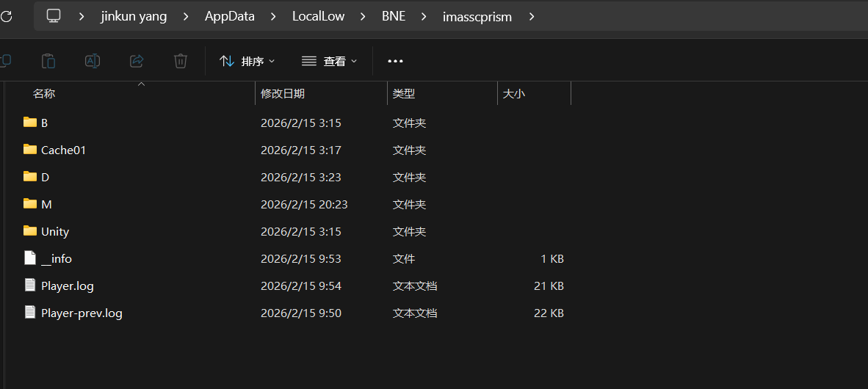868x389 pixels.
Task: Select the Unity folder name
Action: [x=55, y=231]
